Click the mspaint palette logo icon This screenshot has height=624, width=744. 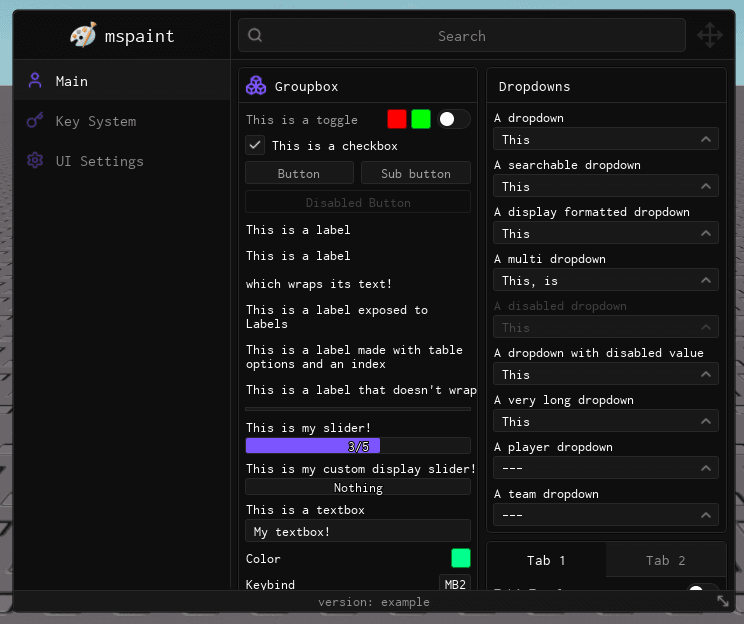(x=83, y=35)
